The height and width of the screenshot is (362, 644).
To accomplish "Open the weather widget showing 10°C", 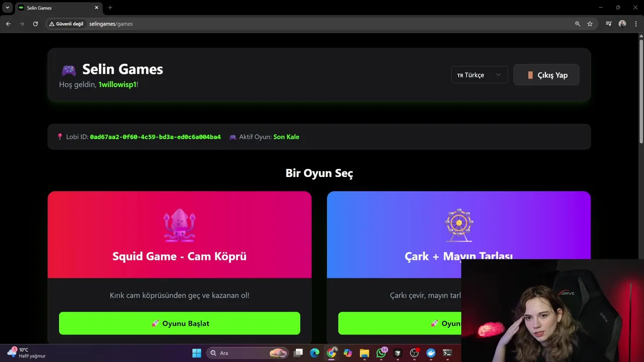I will (x=26, y=352).
